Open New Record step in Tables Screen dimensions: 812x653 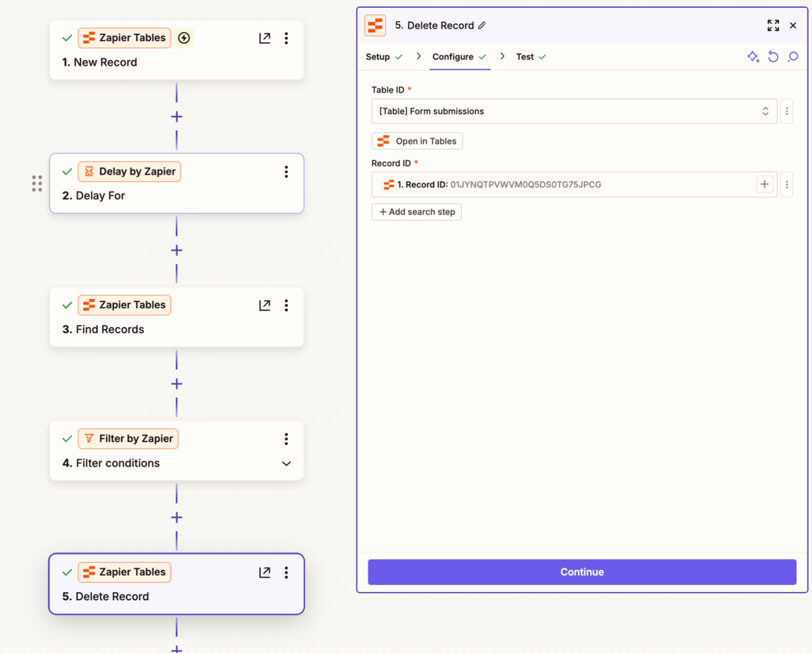[x=265, y=38]
